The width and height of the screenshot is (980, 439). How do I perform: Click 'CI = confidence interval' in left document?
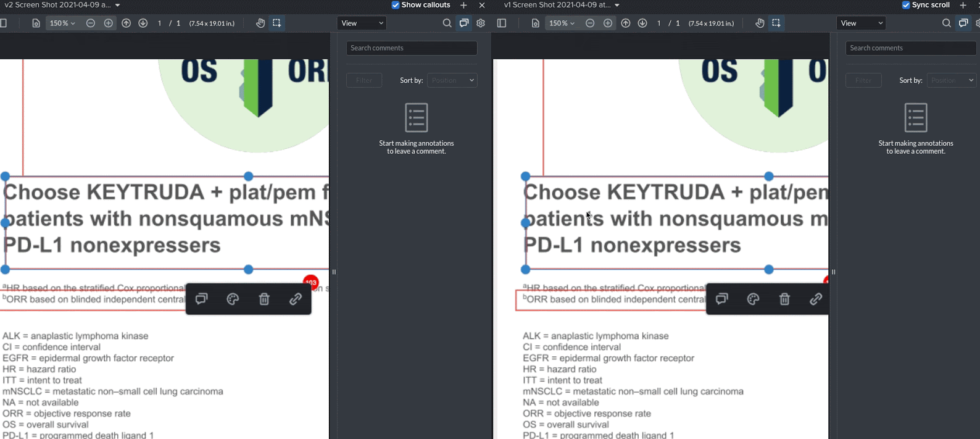51,347
